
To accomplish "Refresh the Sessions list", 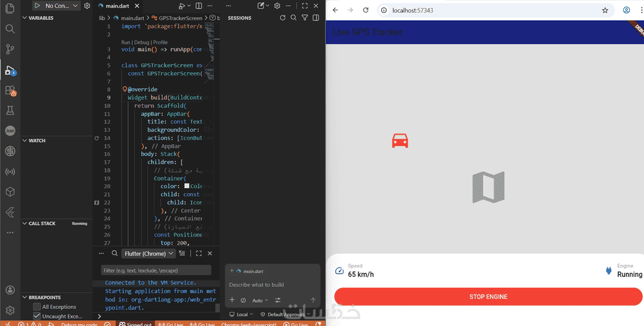I will (x=282, y=18).
